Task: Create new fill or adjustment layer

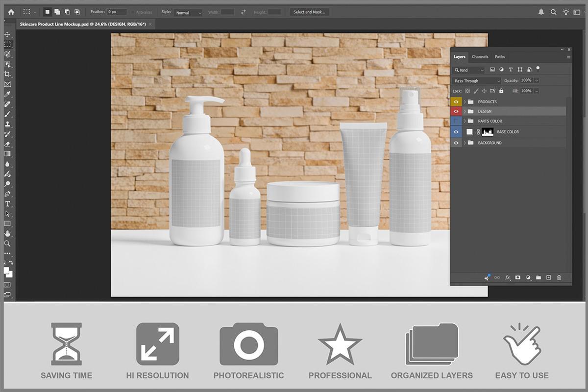Action: pos(528,278)
